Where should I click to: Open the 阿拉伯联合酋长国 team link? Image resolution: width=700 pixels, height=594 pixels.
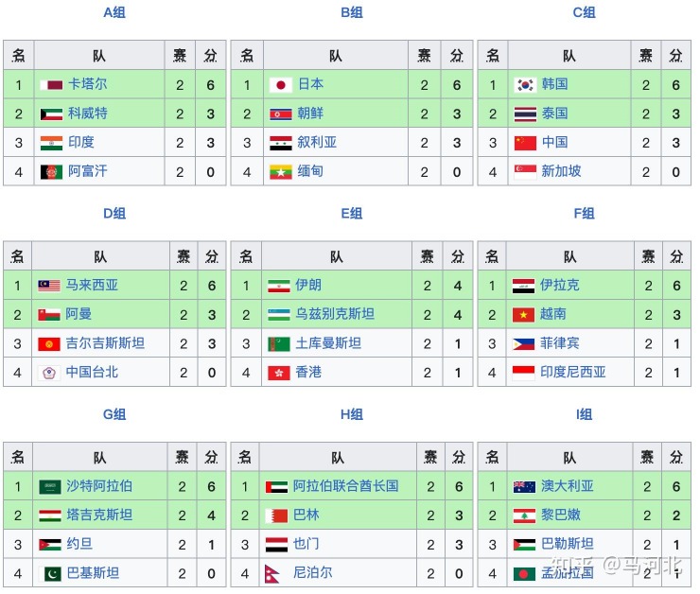pyautogui.click(x=345, y=486)
